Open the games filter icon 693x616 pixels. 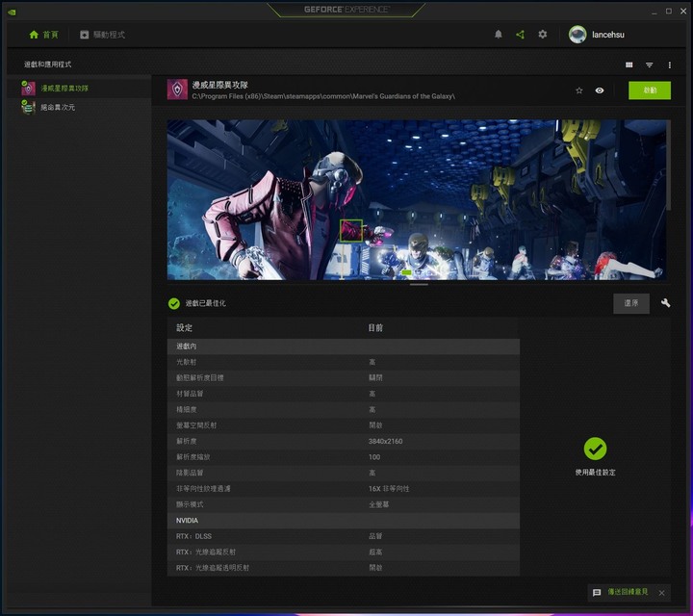click(650, 64)
